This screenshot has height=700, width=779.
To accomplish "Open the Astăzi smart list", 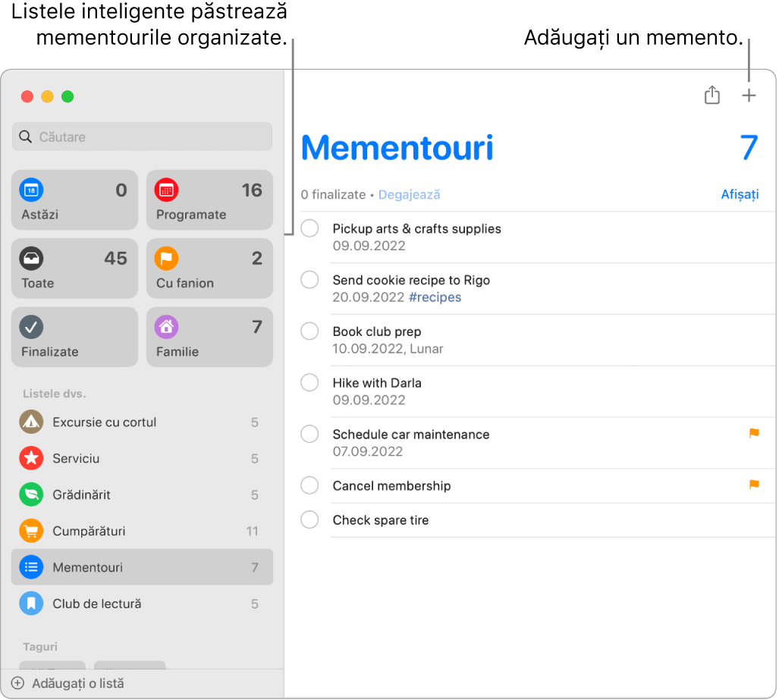I will (x=74, y=199).
